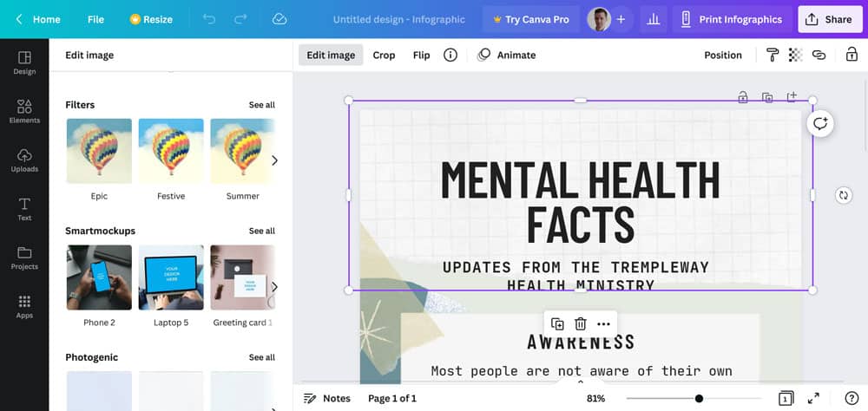Viewport: 868px width, 411px height.
Task: Toggle the Notes panel
Action: tap(327, 398)
